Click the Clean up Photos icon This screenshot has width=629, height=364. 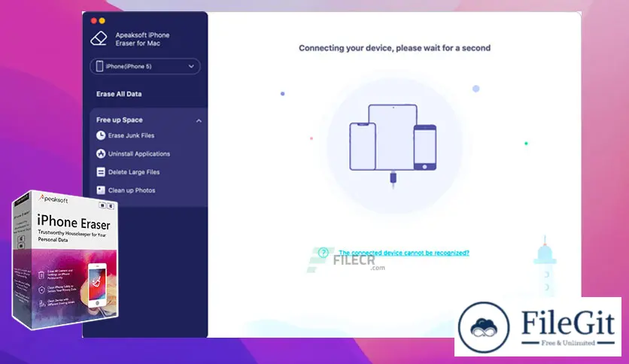tap(101, 190)
